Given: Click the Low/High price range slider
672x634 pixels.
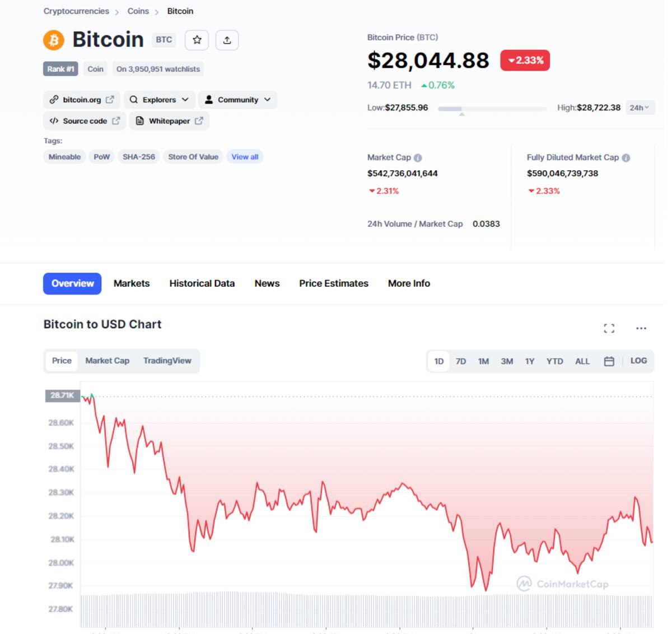Looking at the screenshot, I should pos(492,109).
